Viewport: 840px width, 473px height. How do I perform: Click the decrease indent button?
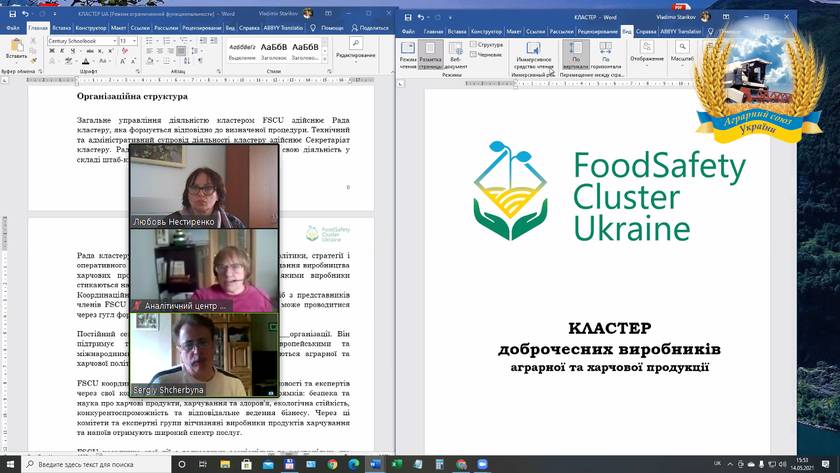click(x=203, y=41)
